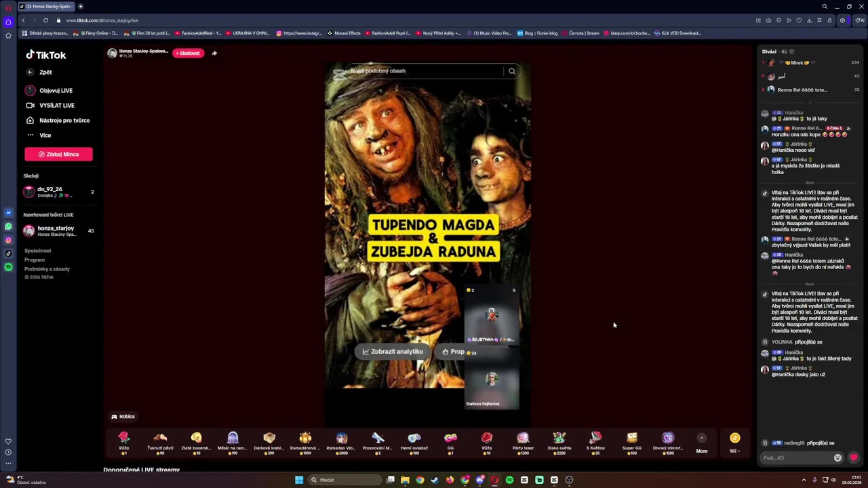Screen dimensions: 868x488
Task: Click the Získej Mince button
Action: click(x=58, y=154)
